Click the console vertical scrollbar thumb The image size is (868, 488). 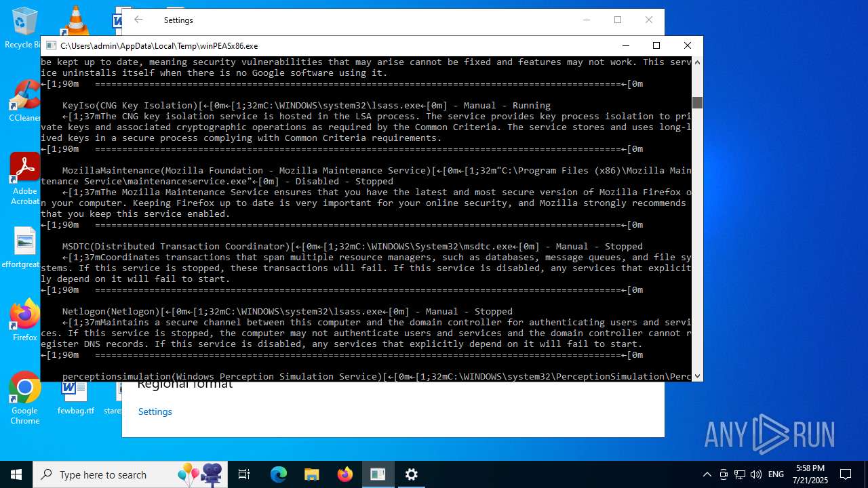pyautogui.click(x=697, y=102)
